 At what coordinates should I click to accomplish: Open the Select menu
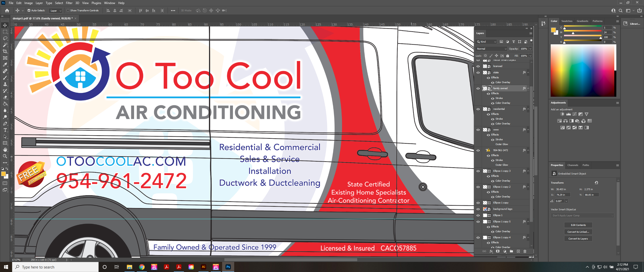(59, 3)
